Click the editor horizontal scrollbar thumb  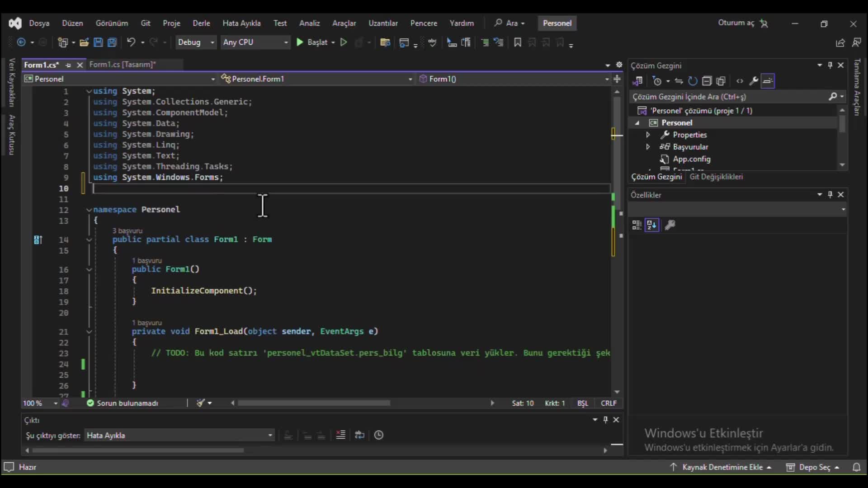[314, 403]
